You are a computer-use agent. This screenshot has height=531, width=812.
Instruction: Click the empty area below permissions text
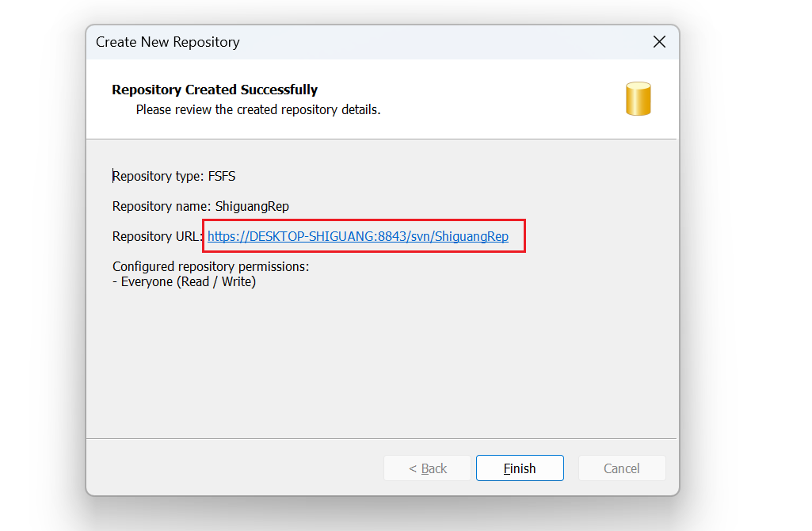381,363
